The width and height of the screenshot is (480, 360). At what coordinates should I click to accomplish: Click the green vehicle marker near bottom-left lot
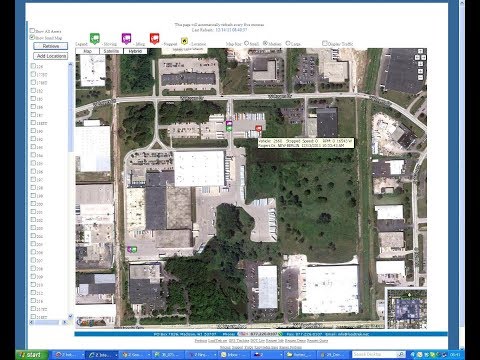[134, 249]
